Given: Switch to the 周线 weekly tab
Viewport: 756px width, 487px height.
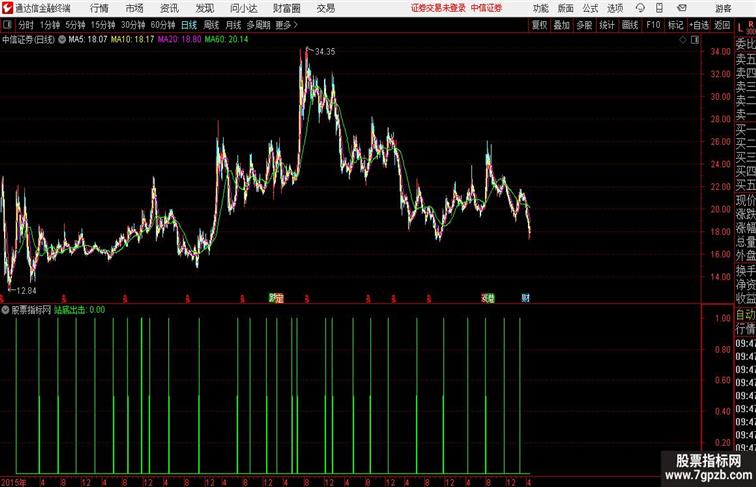Looking at the screenshot, I should pyautogui.click(x=211, y=25).
